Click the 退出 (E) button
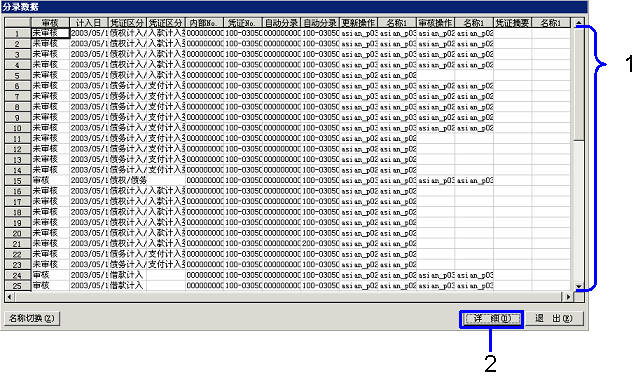636x379 pixels. click(x=554, y=319)
